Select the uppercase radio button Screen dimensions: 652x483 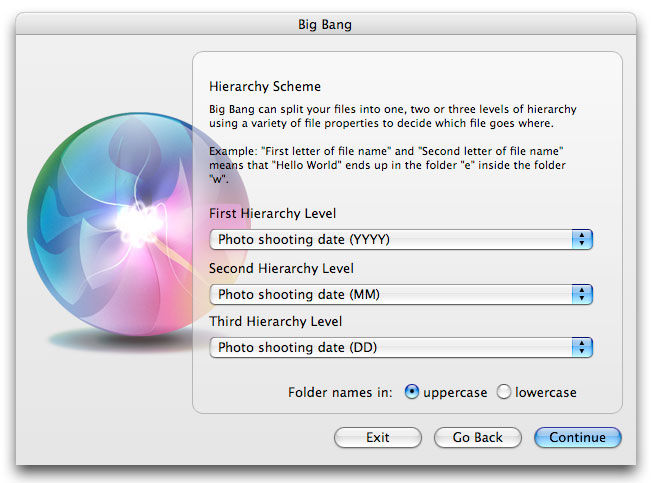411,392
